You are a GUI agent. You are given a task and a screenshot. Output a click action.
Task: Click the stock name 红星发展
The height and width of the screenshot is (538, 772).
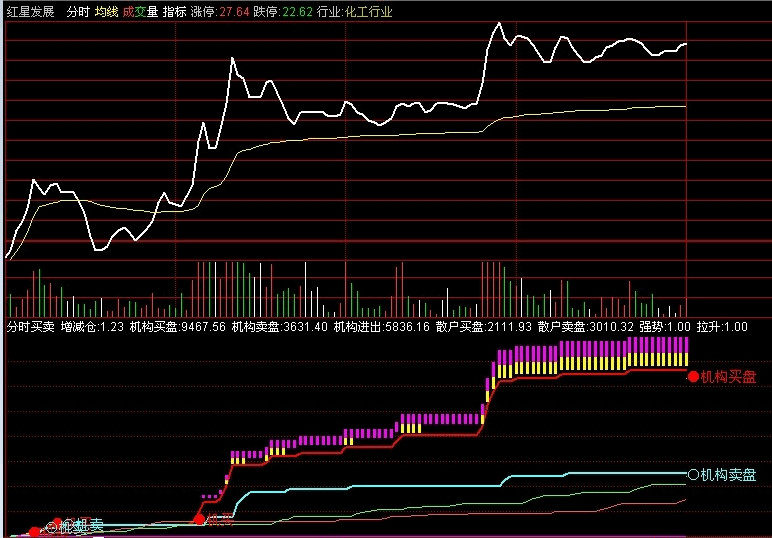pos(31,11)
